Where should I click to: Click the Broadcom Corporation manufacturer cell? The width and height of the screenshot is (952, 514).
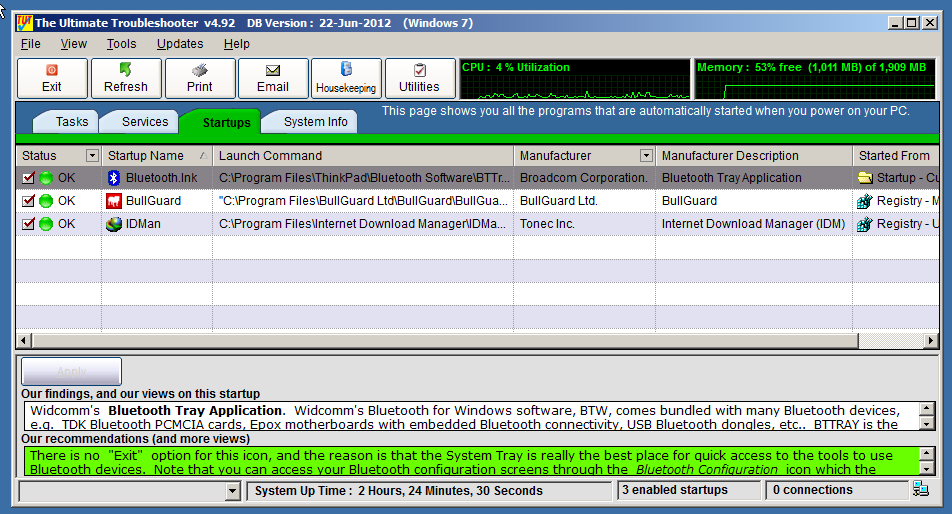[x=584, y=178]
